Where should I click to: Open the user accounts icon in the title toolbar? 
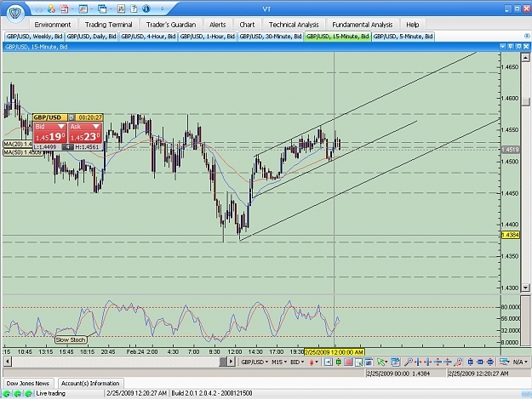click(x=51, y=9)
